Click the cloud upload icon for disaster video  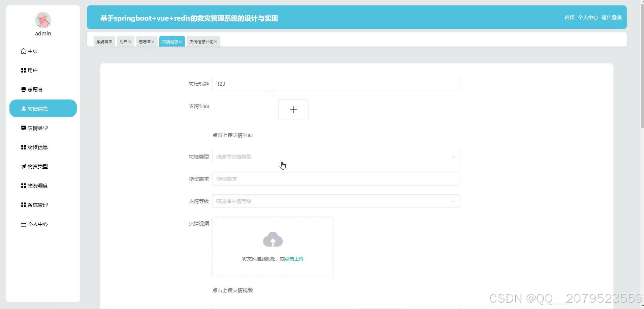(x=272, y=239)
